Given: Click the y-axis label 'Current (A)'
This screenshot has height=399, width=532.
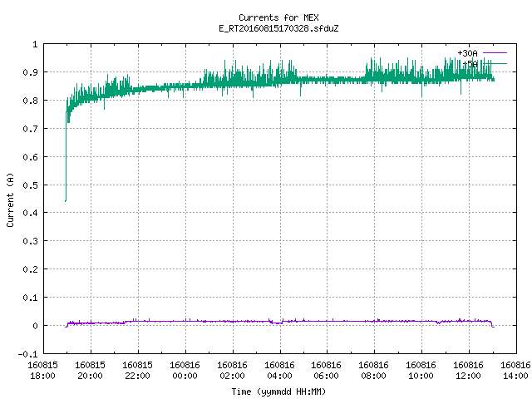Looking at the screenshot, I should pyautogui.click(x=10, y=199).
